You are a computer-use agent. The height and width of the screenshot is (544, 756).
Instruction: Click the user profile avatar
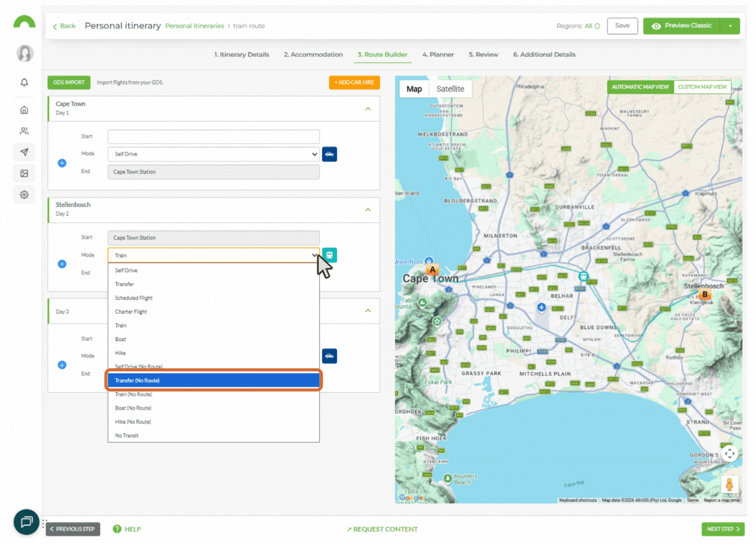tap(25, 53)
